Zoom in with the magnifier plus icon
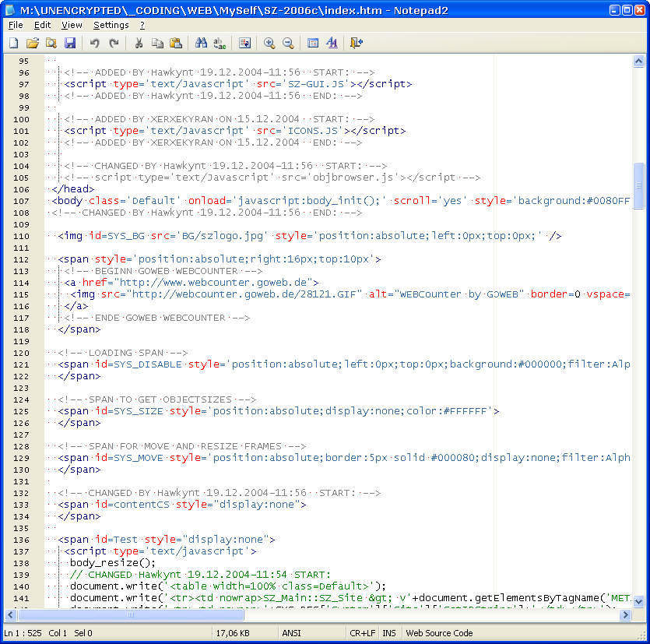The width and height of the screenshot is (650, 644). tap(269, 43)
